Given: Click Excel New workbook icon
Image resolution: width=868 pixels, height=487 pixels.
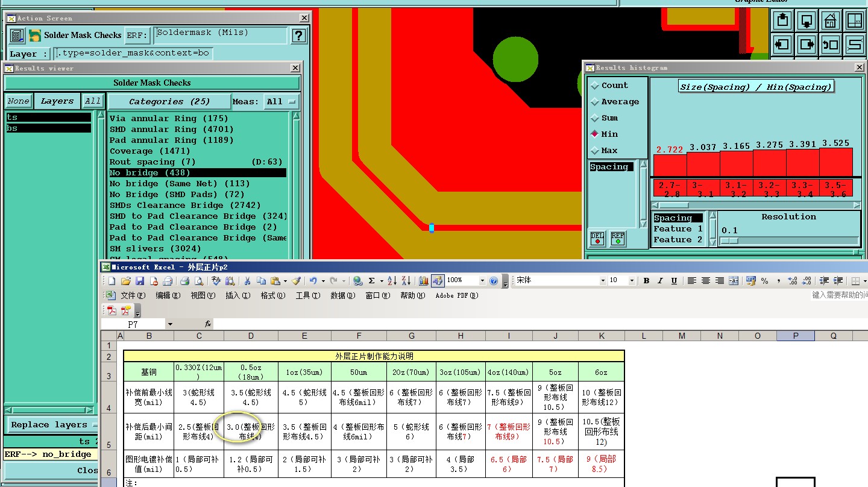Looking at the screenshot, I should point(112,281).
